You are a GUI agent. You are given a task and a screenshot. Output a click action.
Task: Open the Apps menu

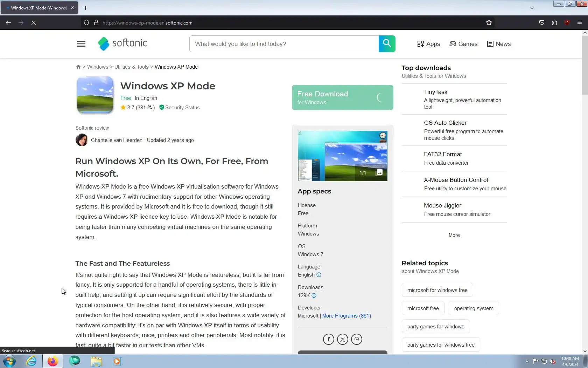pos(428,44)
